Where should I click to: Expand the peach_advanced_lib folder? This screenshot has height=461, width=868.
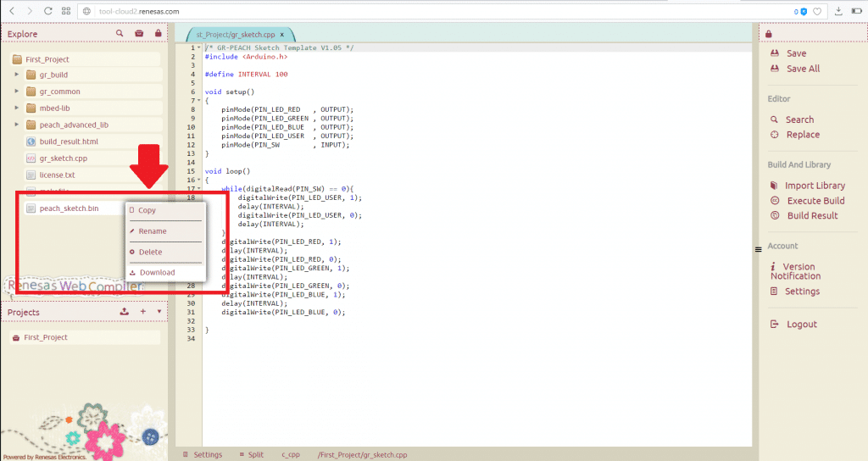[x=16, y=125]
